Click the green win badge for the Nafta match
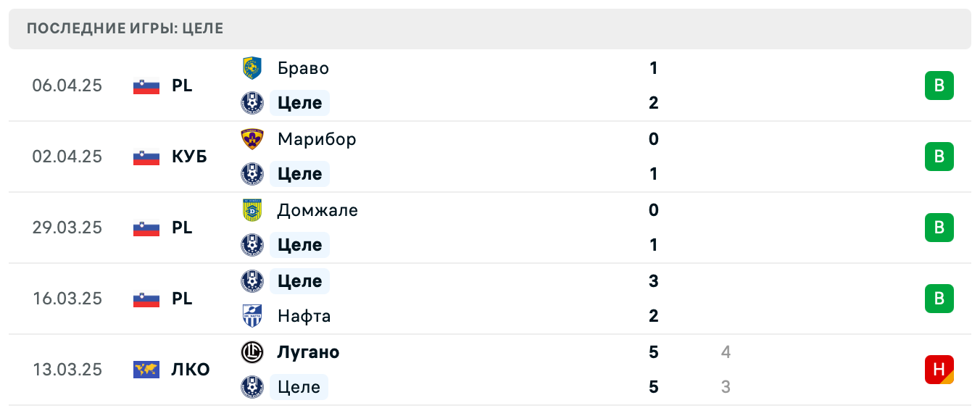This screenshot has width=980, height=416. click(x=939, y=299)
